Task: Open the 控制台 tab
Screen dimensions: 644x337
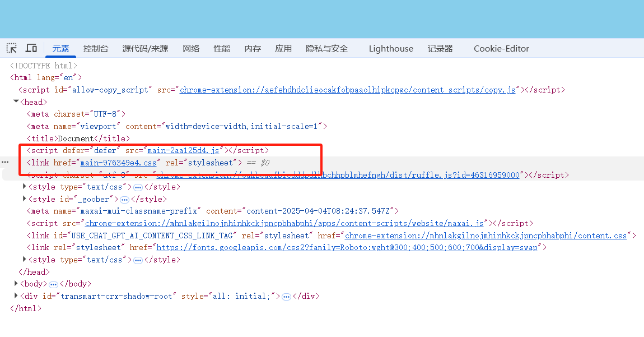Action: click(96, 49)
